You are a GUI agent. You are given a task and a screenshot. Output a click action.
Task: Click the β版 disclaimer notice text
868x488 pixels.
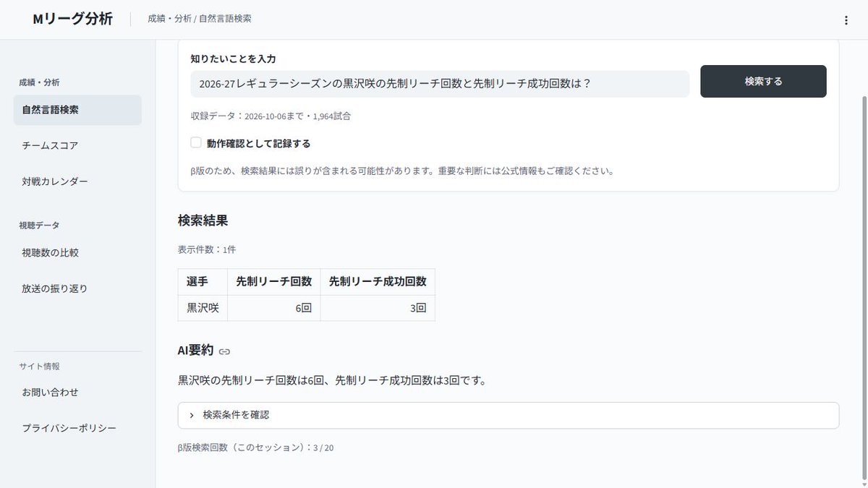pyautogui.click(x=402, y=171)
